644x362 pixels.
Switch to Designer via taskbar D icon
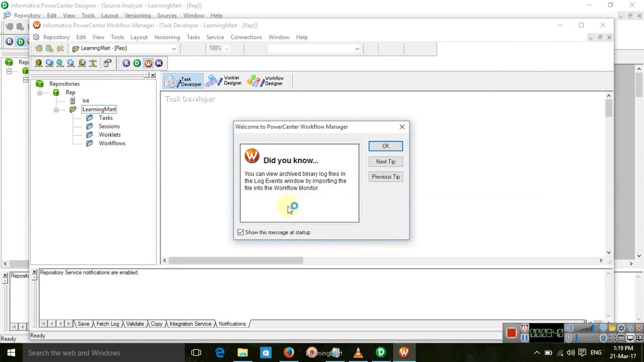381,352
